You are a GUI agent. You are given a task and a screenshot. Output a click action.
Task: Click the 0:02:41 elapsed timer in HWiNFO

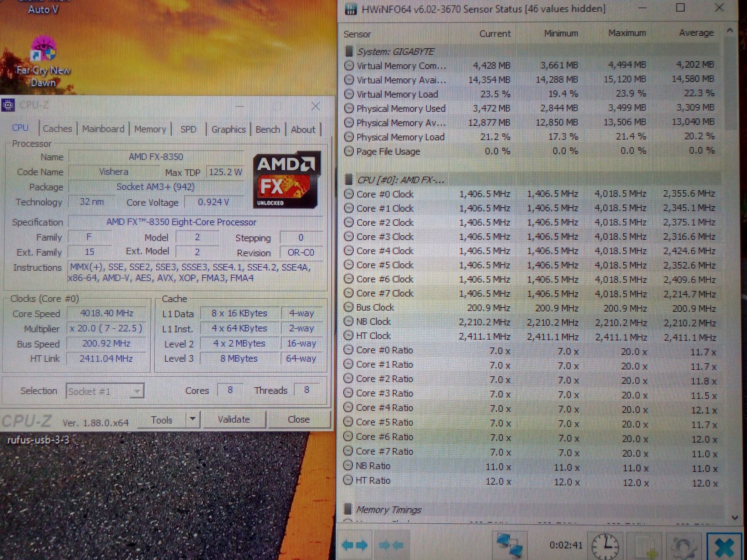click(x=566, y=545)
